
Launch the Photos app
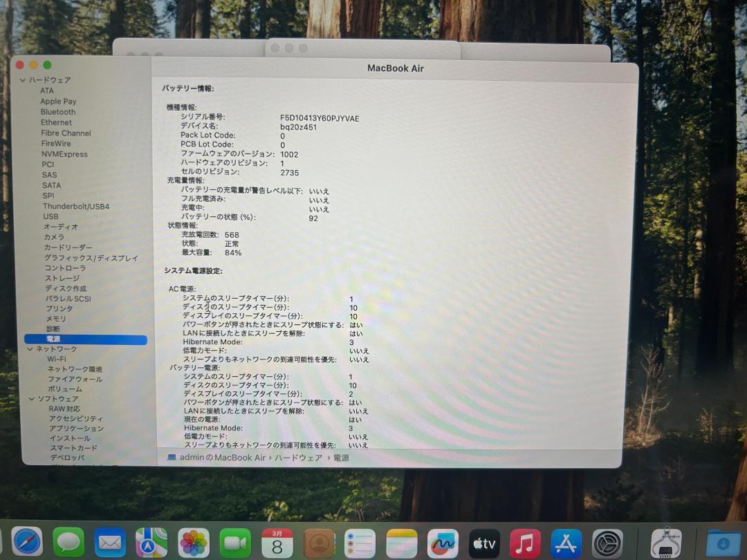pos(194,543)
